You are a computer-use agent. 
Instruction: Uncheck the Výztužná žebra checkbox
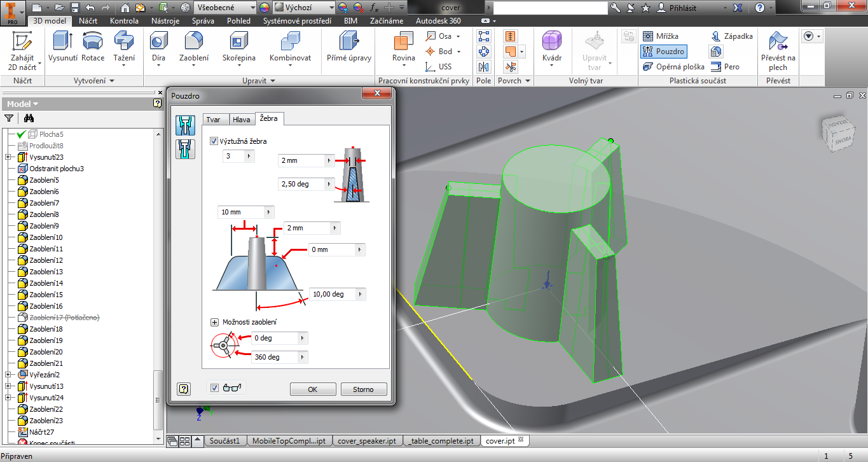[x=214, y=141]
